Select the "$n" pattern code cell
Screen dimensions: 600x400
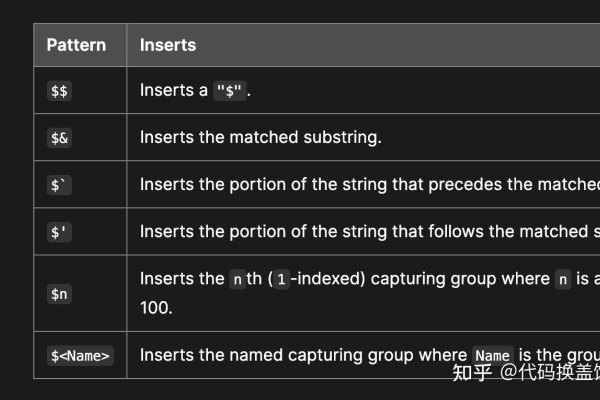(60, 294)
